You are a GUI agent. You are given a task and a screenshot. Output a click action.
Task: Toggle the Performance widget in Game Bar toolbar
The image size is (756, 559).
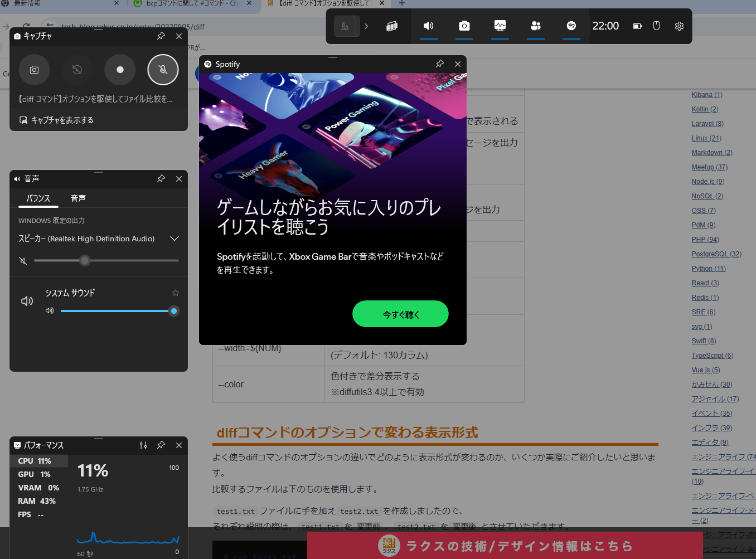(x=500, y=26)
